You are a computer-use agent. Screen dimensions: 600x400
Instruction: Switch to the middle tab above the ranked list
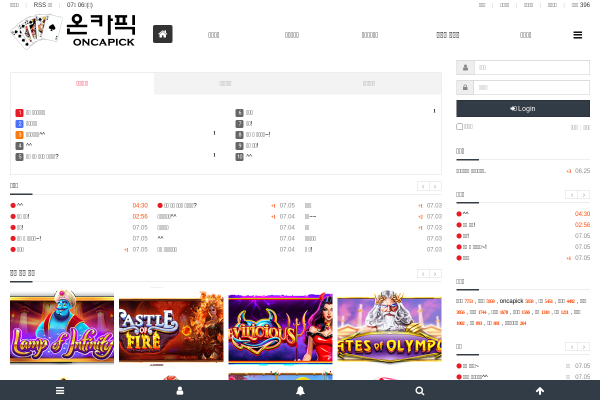click(225, 83)
